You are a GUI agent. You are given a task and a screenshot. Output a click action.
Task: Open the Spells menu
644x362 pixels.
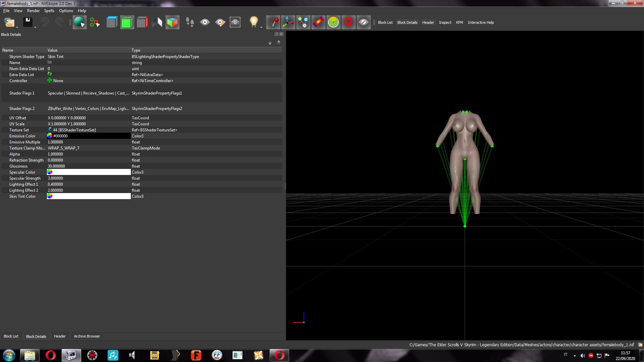pos(49,11)
